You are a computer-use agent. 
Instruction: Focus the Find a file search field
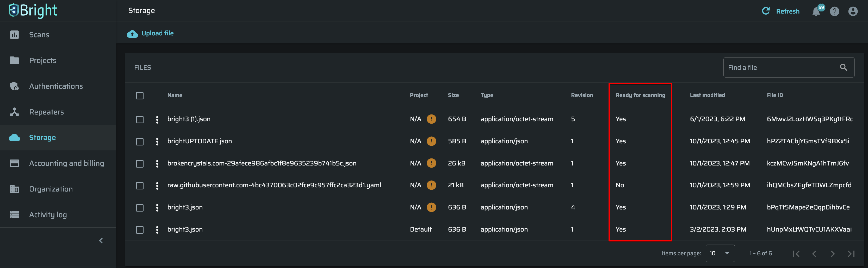click(789, 67)
